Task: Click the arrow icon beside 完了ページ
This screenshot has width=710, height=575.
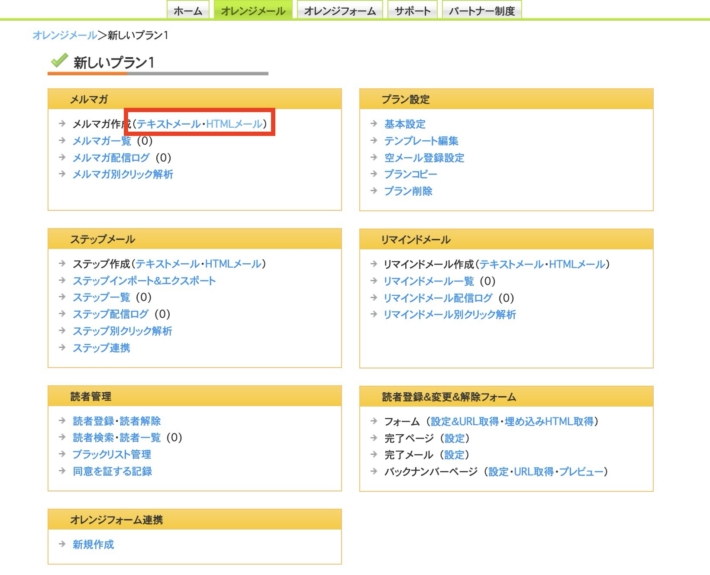Action: tap(374, 437)
